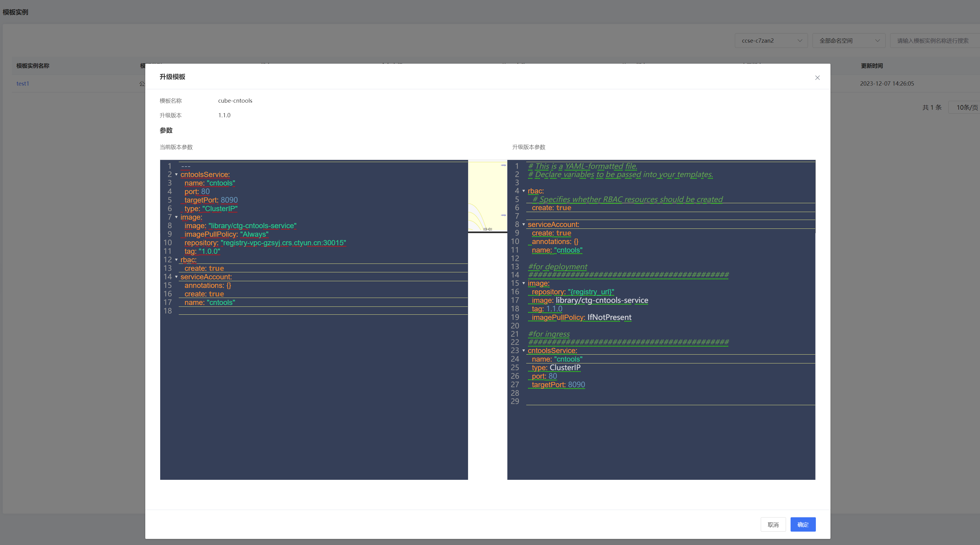Click the type: ClusterIP line in the upgrade version editor
980x545 pixels.
556,368
